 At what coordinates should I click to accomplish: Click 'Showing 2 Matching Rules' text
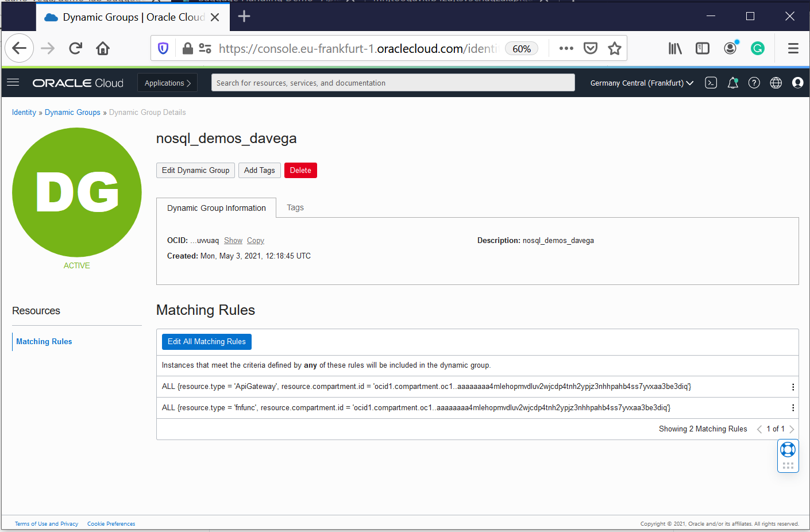tap(703, 429)
